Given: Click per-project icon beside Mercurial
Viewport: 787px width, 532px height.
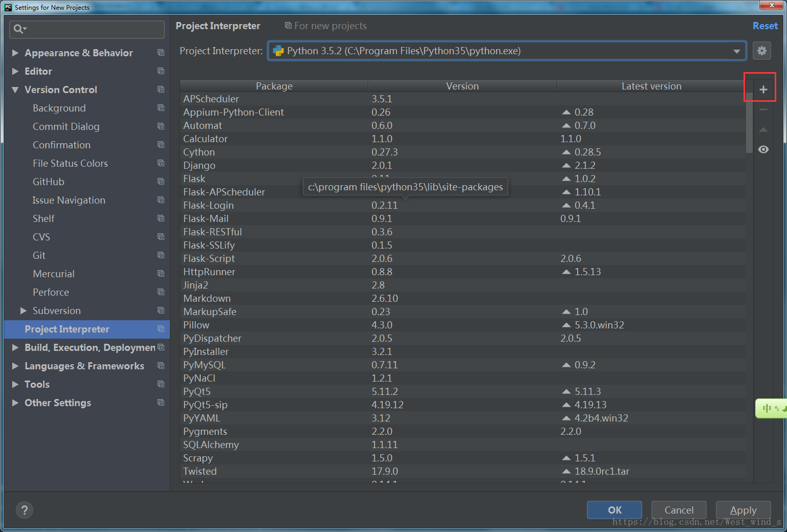Looking at the screenshot, I should [x=161, y=274].
